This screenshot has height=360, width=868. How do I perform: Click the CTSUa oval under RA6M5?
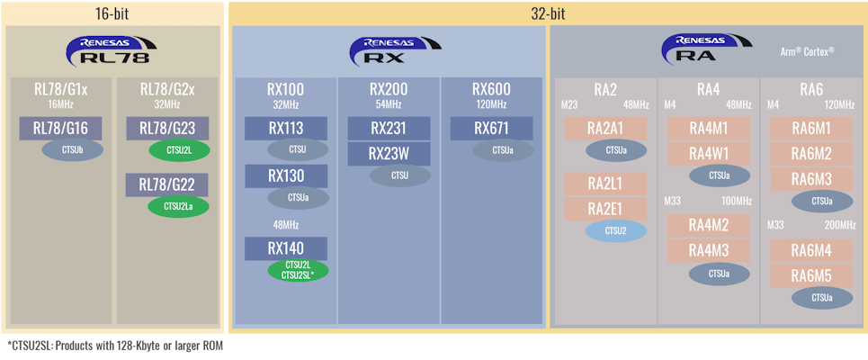(x=822, y=297)
